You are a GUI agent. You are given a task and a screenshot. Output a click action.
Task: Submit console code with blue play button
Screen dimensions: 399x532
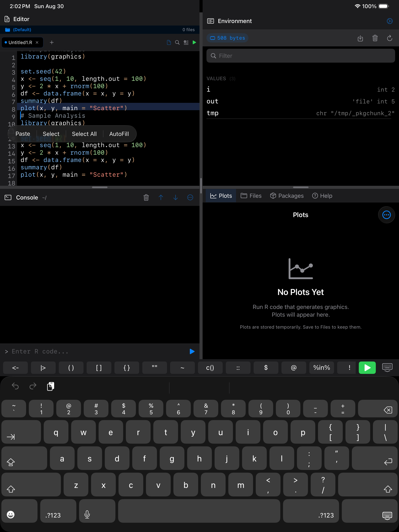[x=192, y=351]
